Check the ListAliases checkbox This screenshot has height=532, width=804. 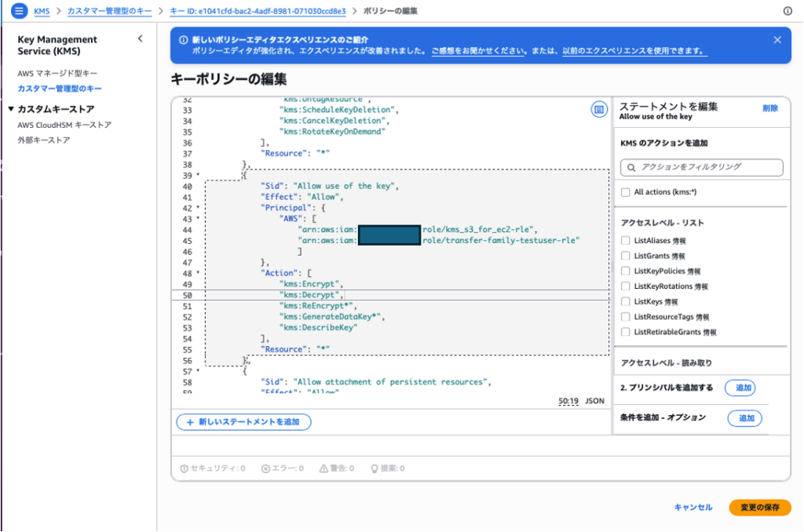tap(625, 240)
